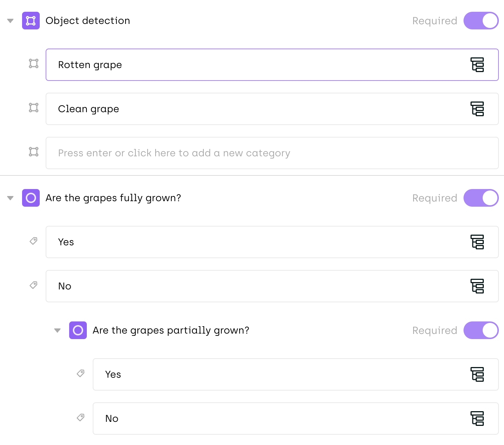Click the Clean grape category field
The image size is (504, 445).
coord(258,109)
